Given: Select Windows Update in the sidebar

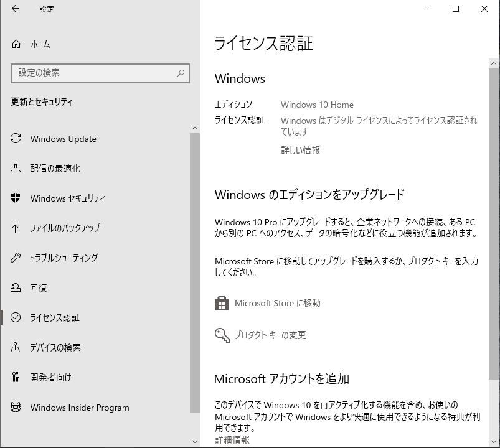Looking at the screenshot, I should click(63, 139).
